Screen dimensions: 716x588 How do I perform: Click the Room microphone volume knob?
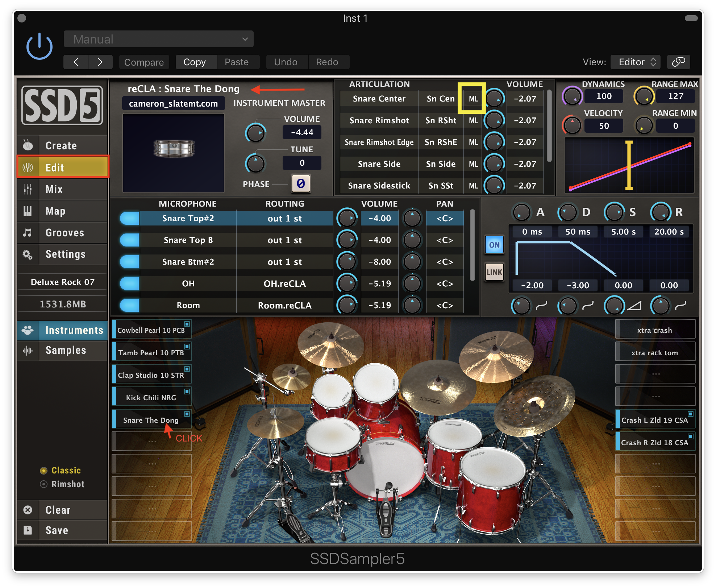347,305
